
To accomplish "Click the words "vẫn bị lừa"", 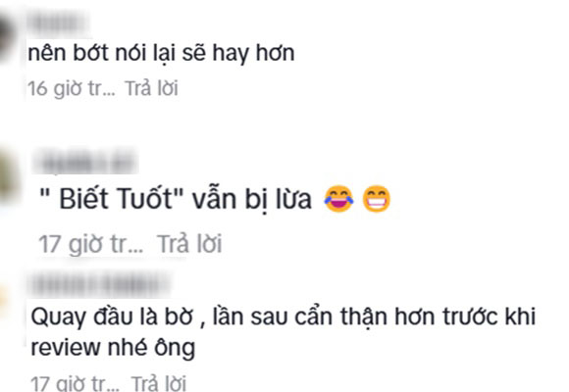I will (x=252, y=200).
